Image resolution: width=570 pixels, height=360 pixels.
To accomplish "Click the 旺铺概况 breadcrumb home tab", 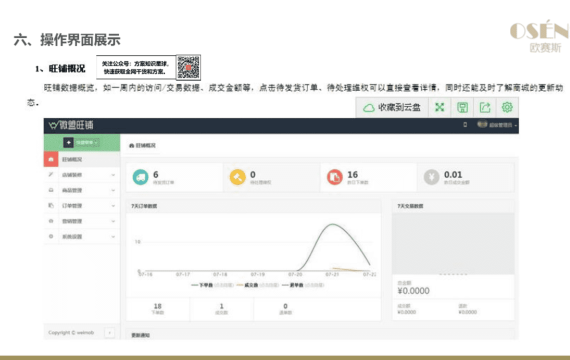I will coord(142,145).
